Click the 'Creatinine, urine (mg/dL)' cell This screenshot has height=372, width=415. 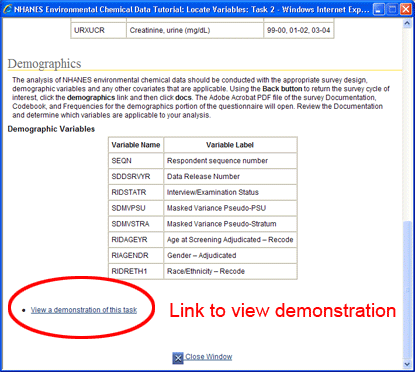pos(195,30)
